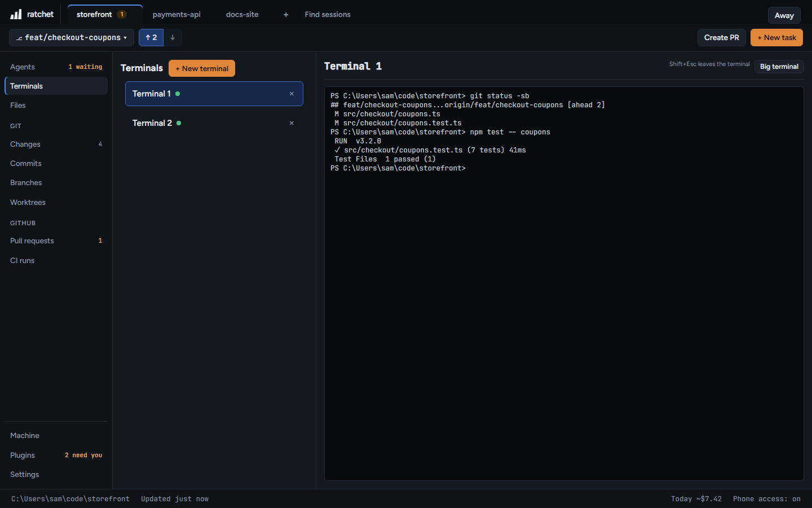Click the Terminal 1 pane heading

[x=353, y=66]
